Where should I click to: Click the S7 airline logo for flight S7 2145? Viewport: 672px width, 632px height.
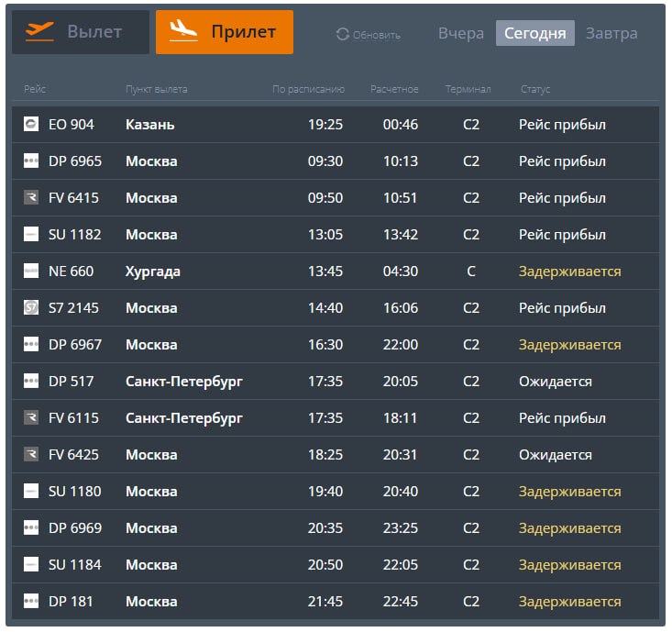[x=31, y=308]
